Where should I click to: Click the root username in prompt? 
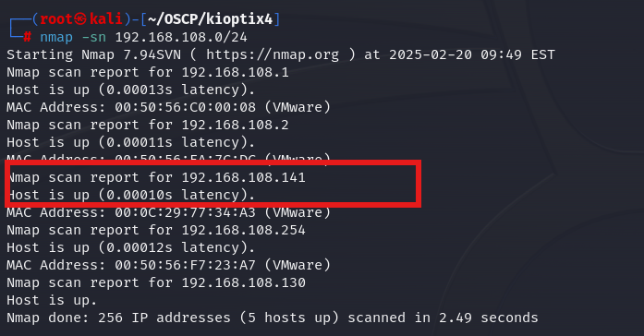click(x=56, y=18)
